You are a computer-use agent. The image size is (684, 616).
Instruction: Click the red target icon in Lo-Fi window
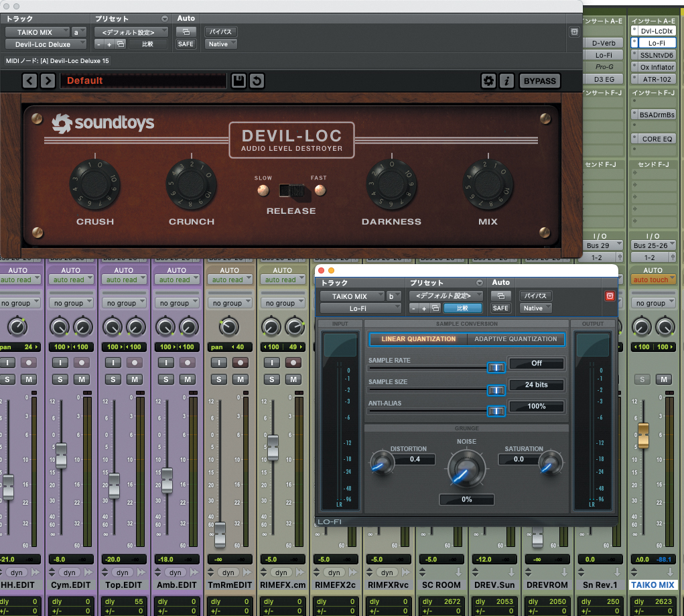coord(610,296)
